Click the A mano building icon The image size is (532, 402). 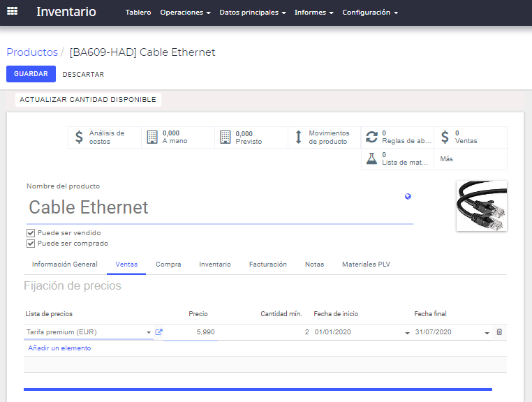pos(152,137)
